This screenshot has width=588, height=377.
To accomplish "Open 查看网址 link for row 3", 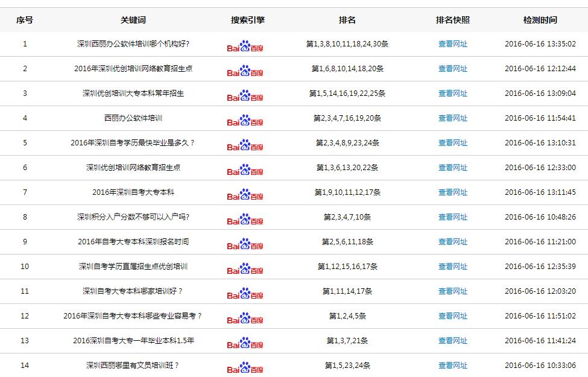I will pos(453,93).
